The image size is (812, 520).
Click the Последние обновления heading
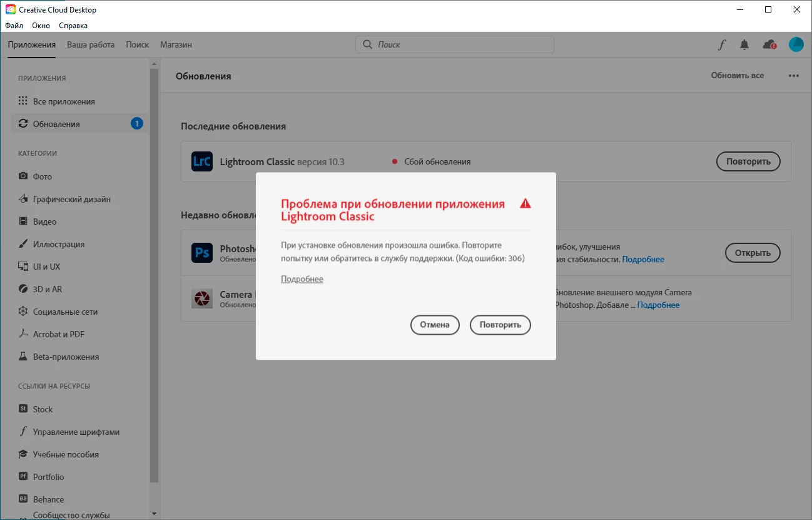point(233,126)
